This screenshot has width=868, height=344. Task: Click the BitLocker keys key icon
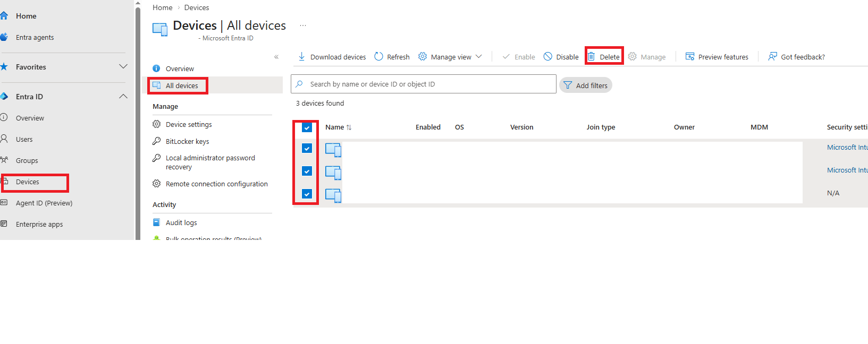(156, 141)
